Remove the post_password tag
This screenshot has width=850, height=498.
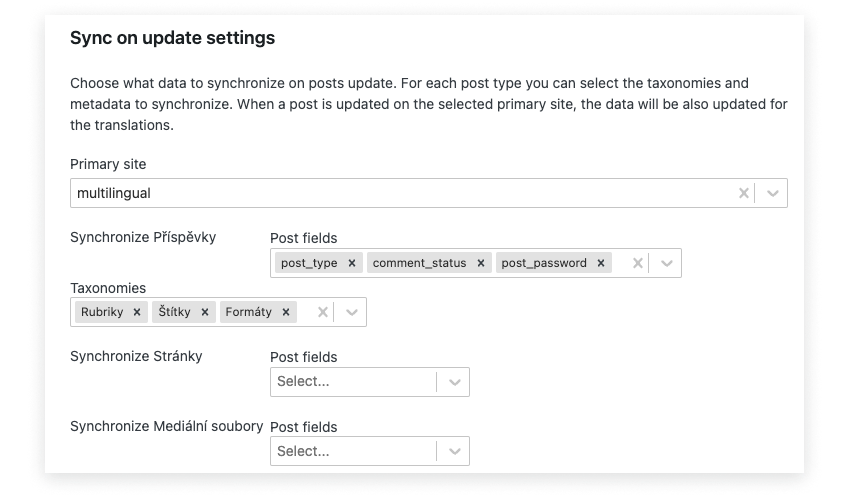coord(601,263)
